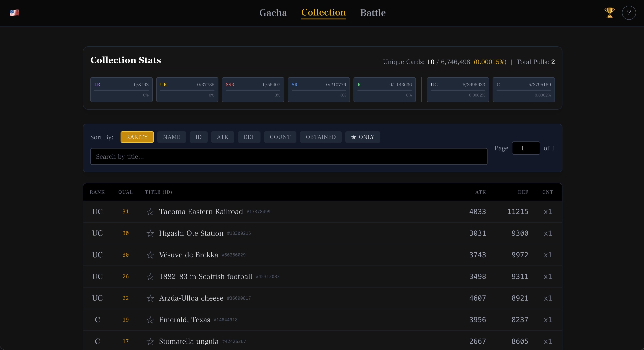Sort collection by RARITY
Viewport: 644px width, 350px height.
137,137
